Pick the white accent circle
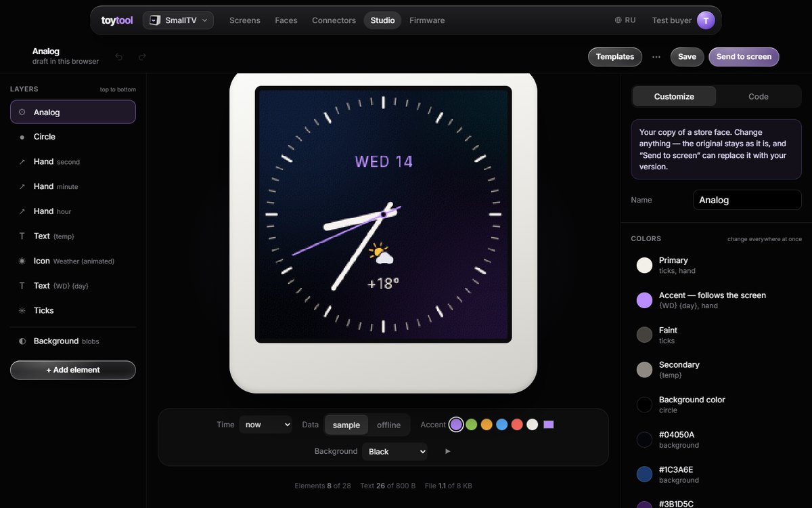812x508 pixels. [532, 425]
